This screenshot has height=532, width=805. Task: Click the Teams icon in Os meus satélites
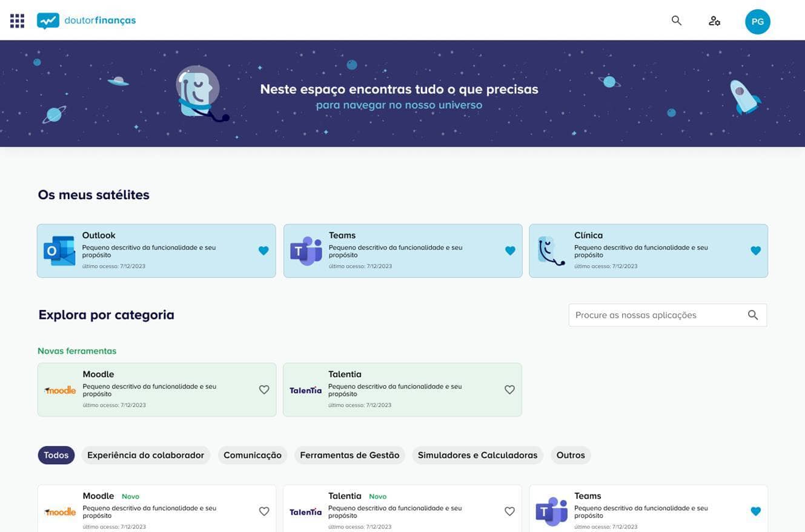click(306, 251)
